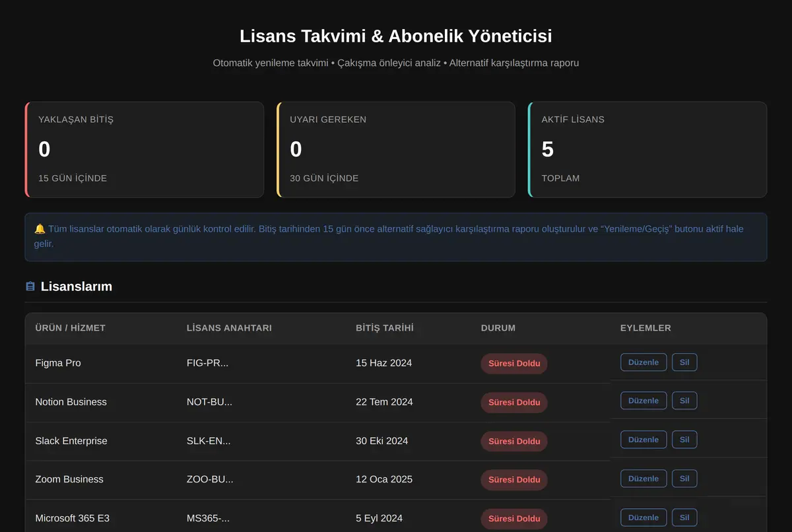Click Sil in Notion Business row
Viewport: 792px width, 532px height.
tap(684, 401)
